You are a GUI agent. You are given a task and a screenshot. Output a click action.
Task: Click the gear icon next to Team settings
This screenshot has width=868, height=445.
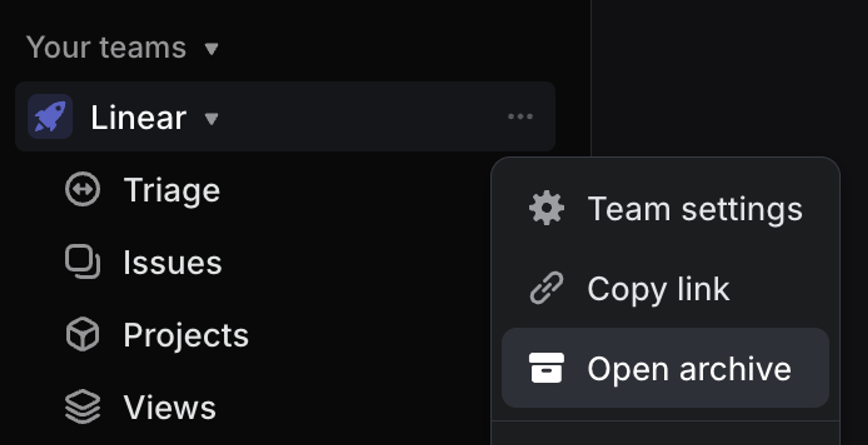(x=546, y=208)
